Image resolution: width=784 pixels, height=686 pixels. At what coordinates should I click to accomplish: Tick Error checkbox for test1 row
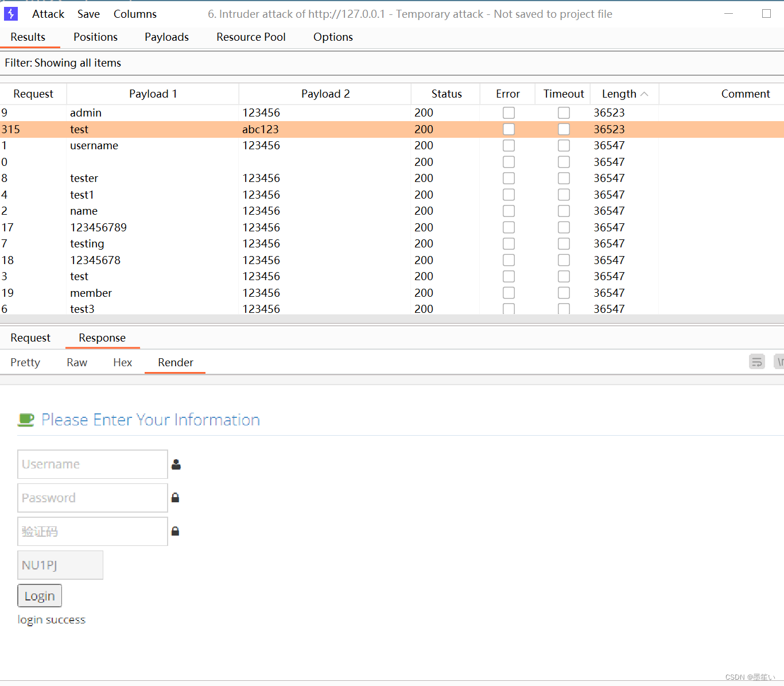pos(509,195)
